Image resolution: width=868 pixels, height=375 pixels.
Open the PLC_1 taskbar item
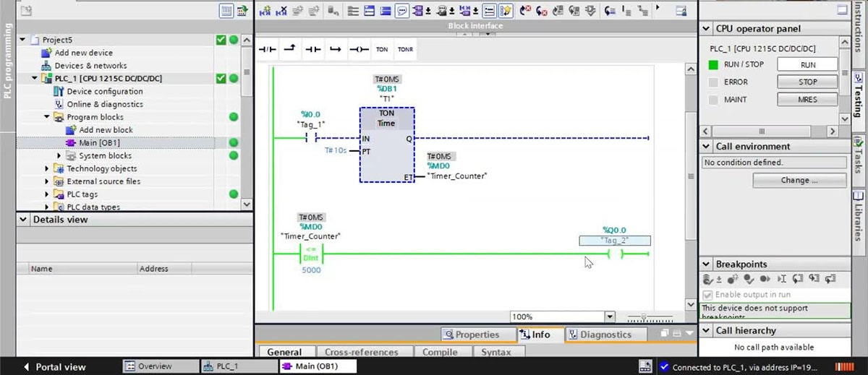(x=238, y=366)
